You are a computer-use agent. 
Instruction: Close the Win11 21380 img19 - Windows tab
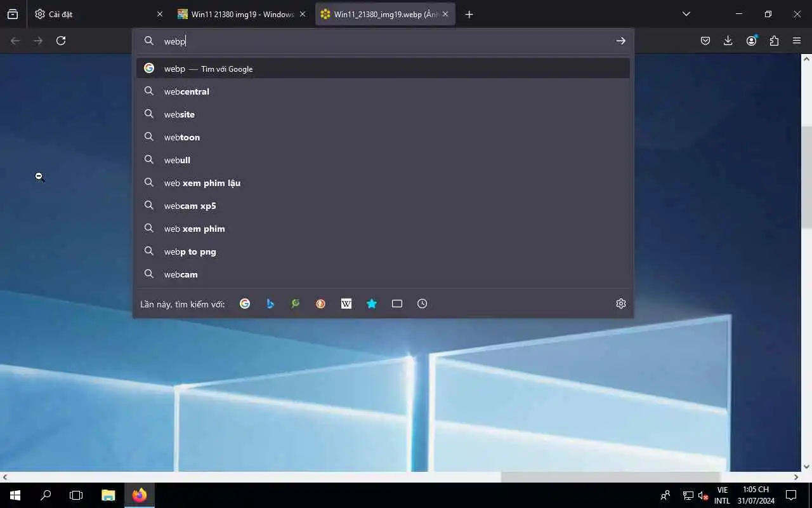(x=303, y=14)
